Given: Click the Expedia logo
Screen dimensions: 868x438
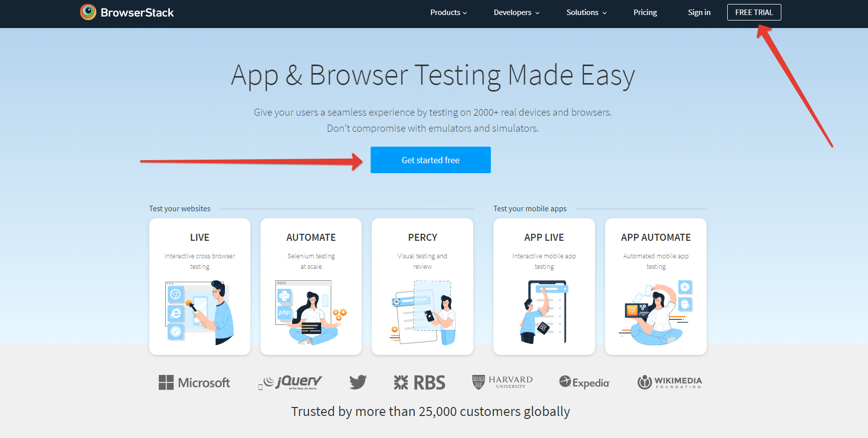Looking at the screenshot, I should (x=585, y=382).
